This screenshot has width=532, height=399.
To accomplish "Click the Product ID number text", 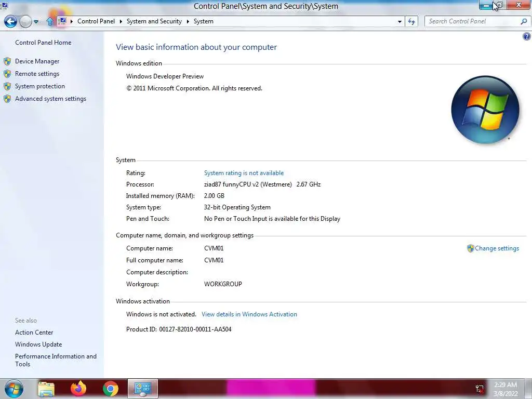I will tap(195, 329).
